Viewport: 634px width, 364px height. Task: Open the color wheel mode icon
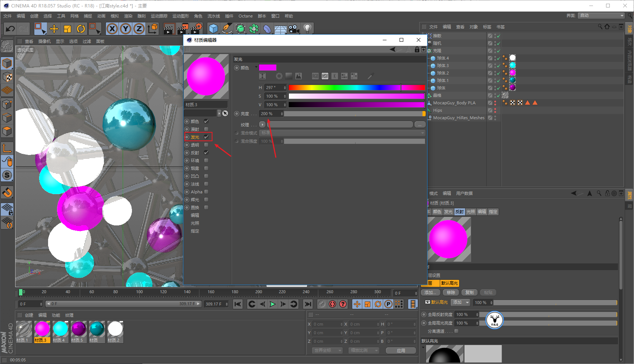(x=279, y=76)
